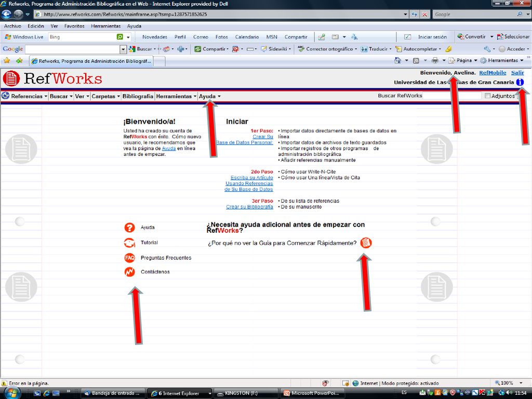The width and height of the screenshot is (532, 399).
Task: Open the Tutorial icon in the help list
Action: pos(129,243)
